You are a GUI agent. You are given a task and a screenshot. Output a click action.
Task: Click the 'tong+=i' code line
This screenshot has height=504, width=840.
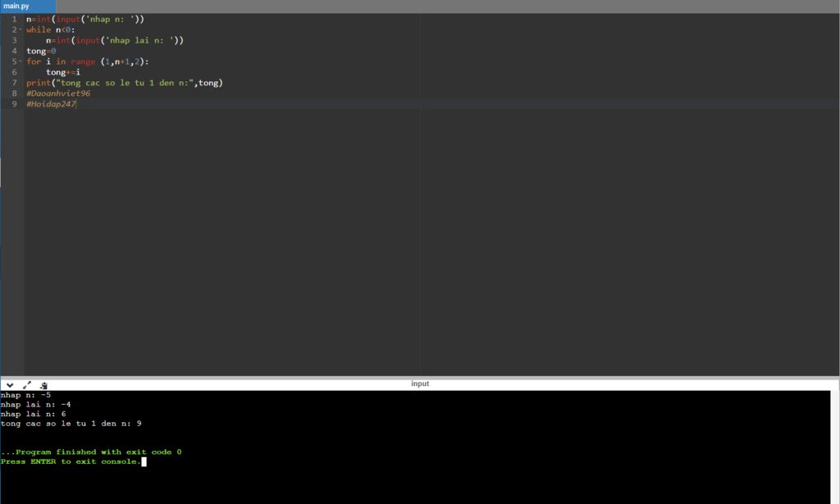point(63,72)
